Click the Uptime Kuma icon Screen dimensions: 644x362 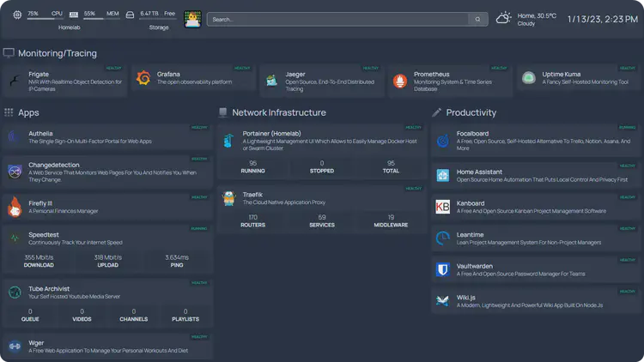529,79
